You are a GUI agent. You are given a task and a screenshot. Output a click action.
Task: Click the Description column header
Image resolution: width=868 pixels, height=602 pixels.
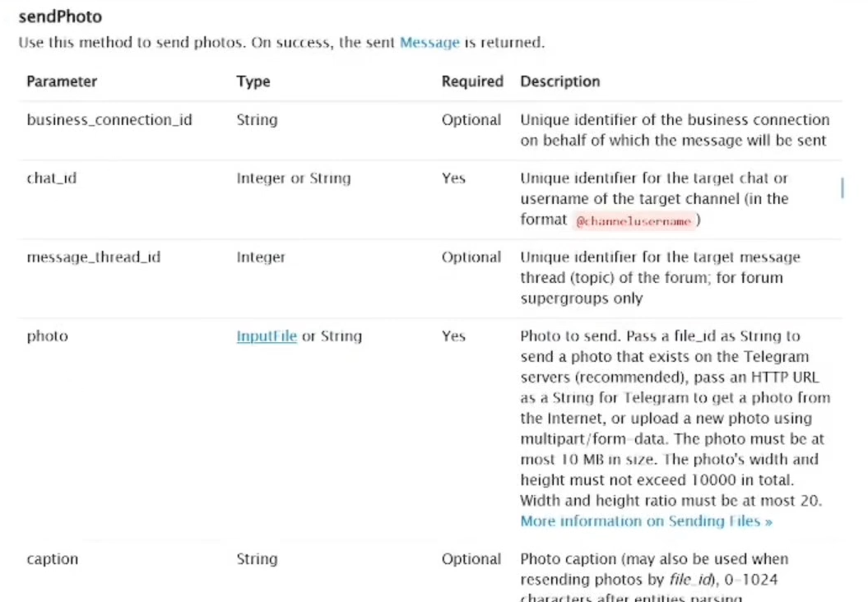pos(560,81)
